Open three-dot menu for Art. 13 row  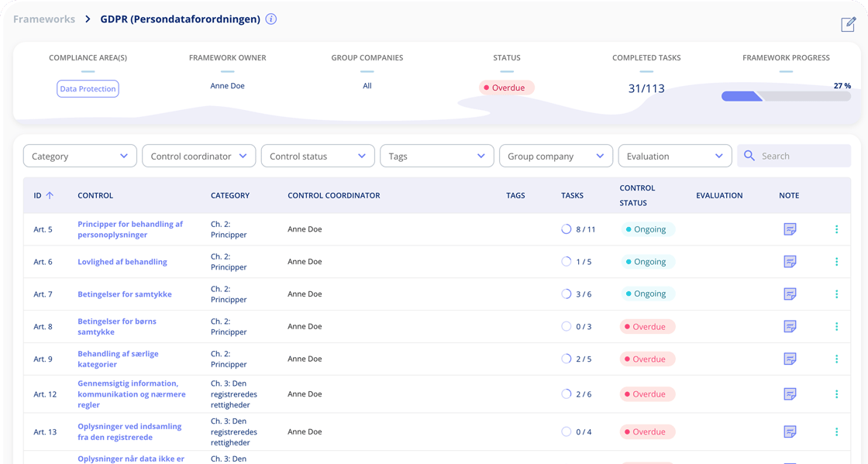click(836, 431)
